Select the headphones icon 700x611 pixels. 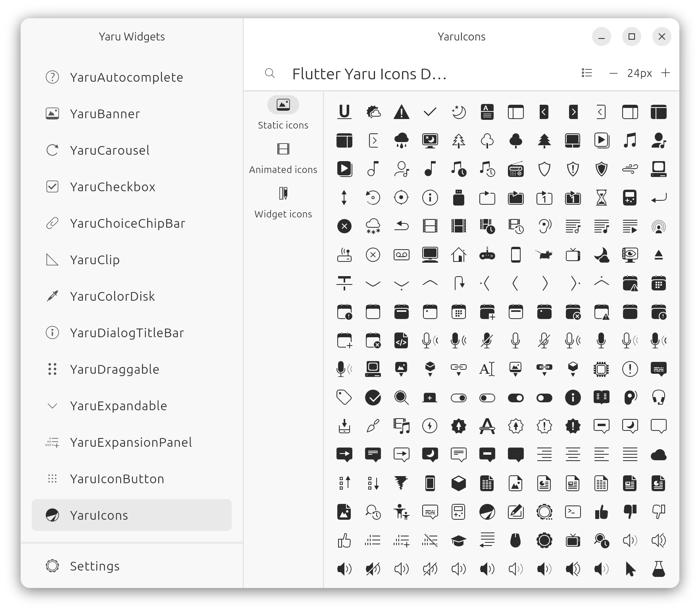(x=659, y=398)
